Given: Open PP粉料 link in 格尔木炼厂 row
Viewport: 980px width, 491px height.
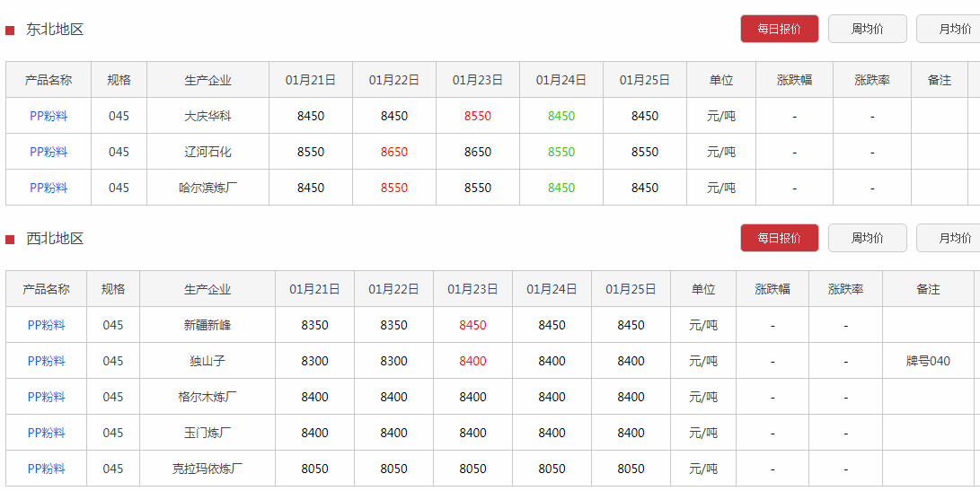Looking at the screenshot, I should click(x=46, y=398).
